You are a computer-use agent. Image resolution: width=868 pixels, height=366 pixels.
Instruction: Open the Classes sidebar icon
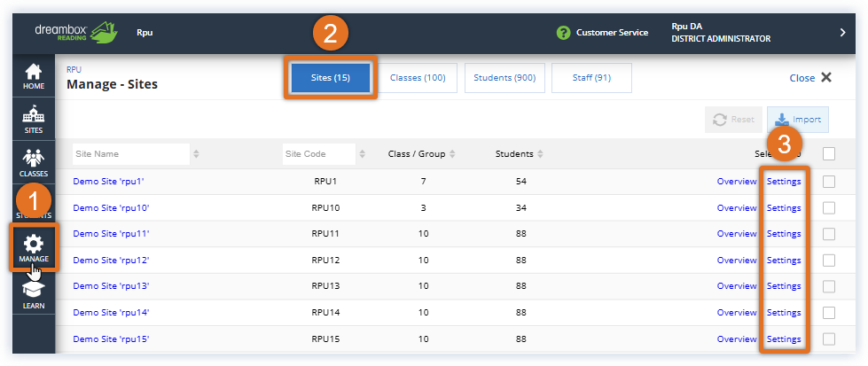pos(34,163)
